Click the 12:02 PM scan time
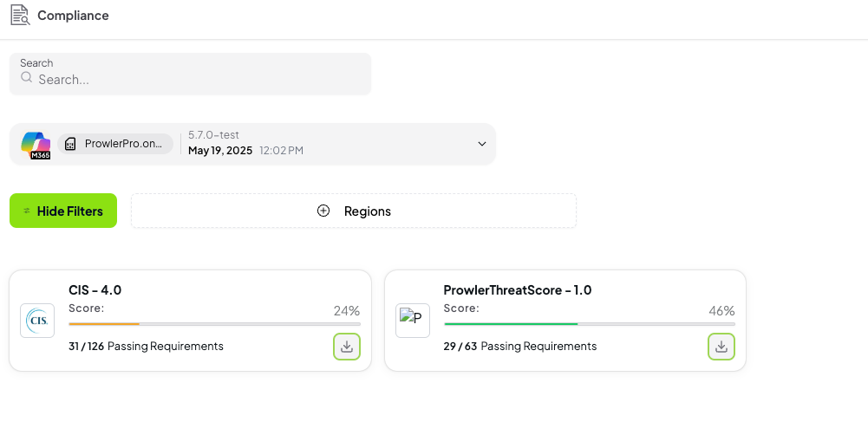 click(x=281, y=151)
